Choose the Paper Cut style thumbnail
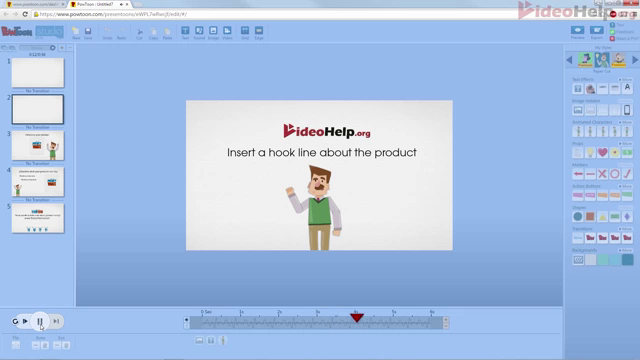 [x=602, y=60]
